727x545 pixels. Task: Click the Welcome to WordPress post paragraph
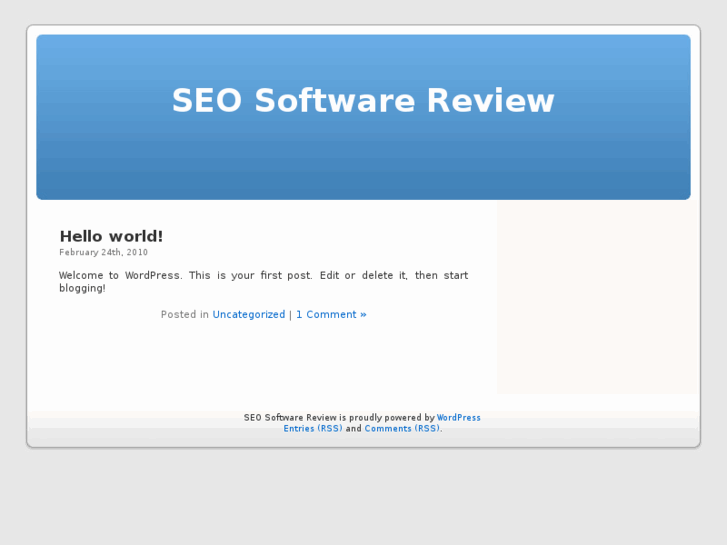[263, 282]
